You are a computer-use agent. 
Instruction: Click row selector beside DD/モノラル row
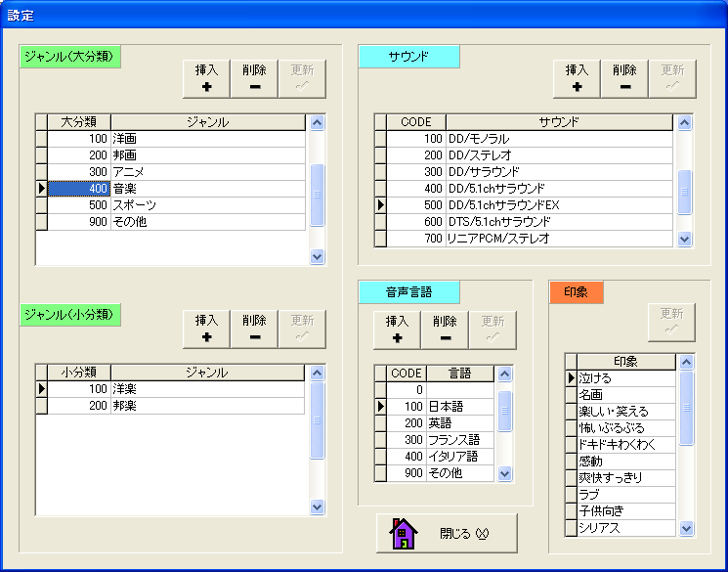click(x=381, y=139)
